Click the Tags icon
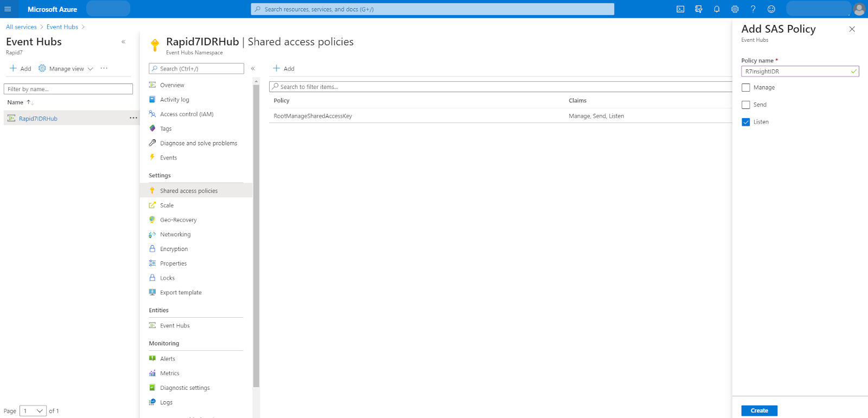The image size is (868, 418). pos(152,128)
